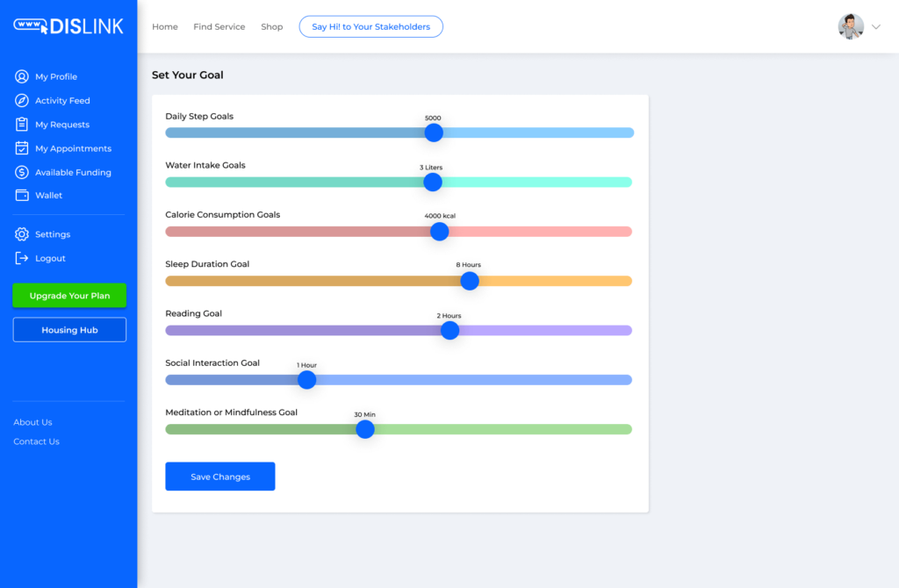Open the About Us link
Image resolution: width=899 pixels, height=588 pixels.
point(33,422)
